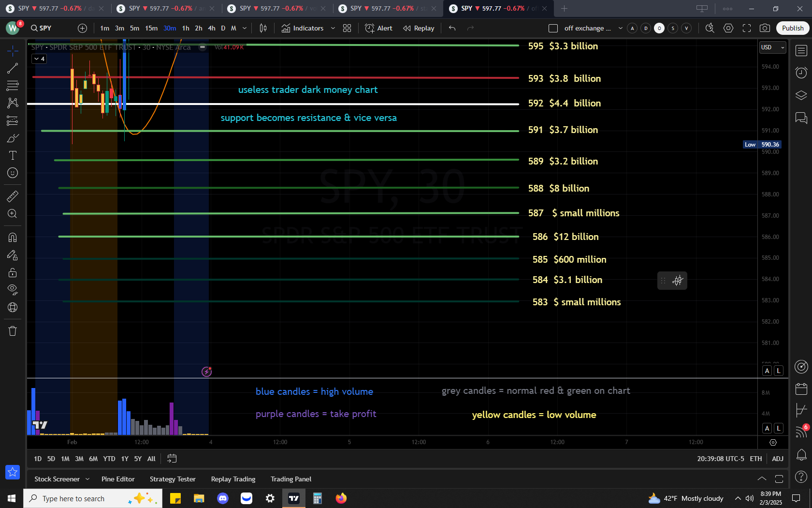
Task: Open the watchlist panel icon
Action: (x=801, y=50)
